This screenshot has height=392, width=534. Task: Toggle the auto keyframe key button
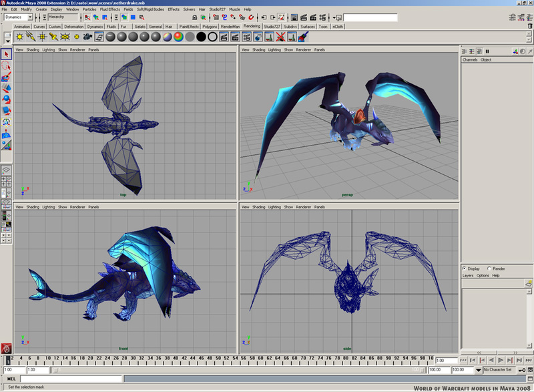pos(522,370)
